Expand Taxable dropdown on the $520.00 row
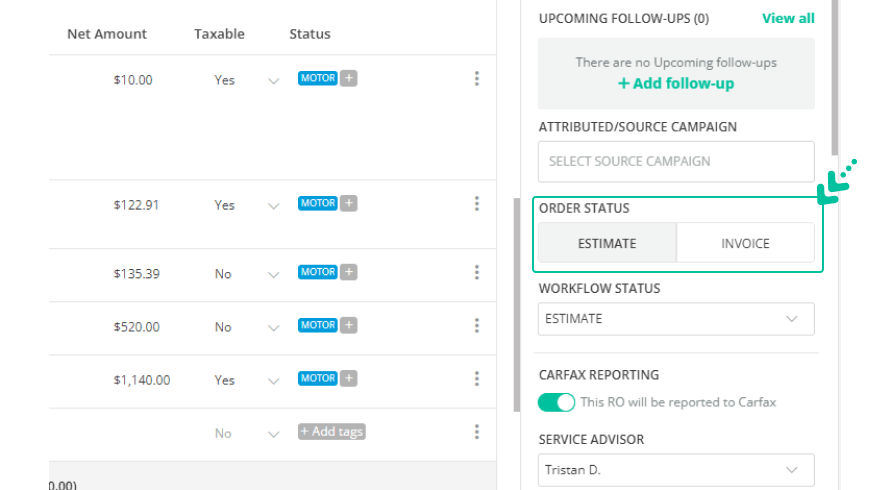890x490 pixels. point(273,327)
